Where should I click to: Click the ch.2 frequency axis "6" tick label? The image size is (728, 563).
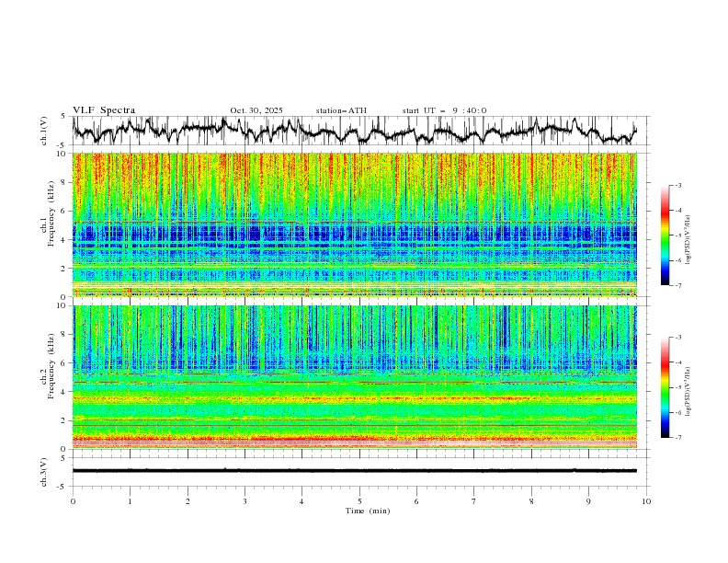[x=65, y=363]
